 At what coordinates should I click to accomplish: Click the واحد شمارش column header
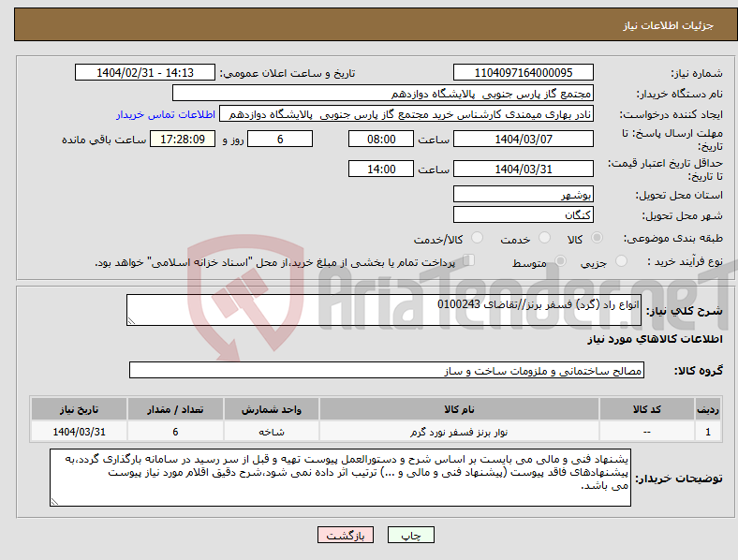click(271, 409)
